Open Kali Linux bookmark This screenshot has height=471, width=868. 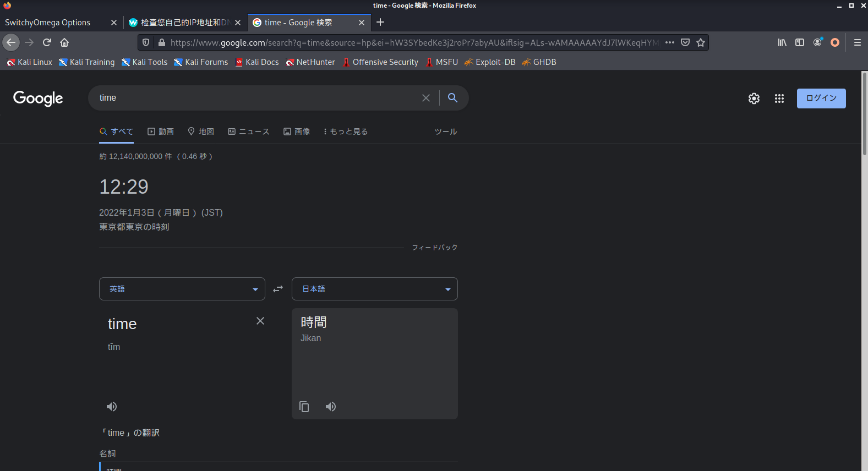pyautogui.click(x=29, y=62)
